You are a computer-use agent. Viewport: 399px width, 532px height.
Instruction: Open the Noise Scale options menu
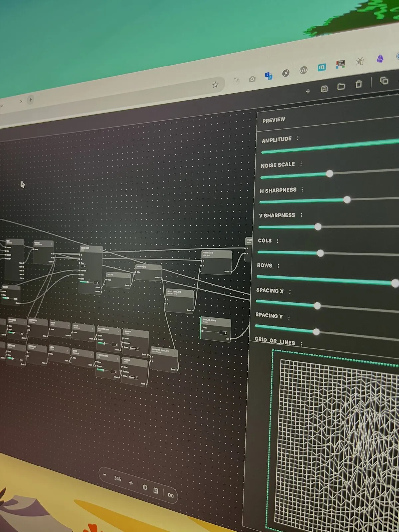(301, 164)
